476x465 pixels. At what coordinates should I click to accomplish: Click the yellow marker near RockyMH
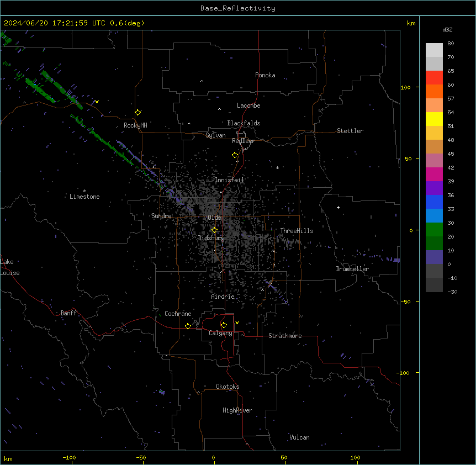[137, 113]
